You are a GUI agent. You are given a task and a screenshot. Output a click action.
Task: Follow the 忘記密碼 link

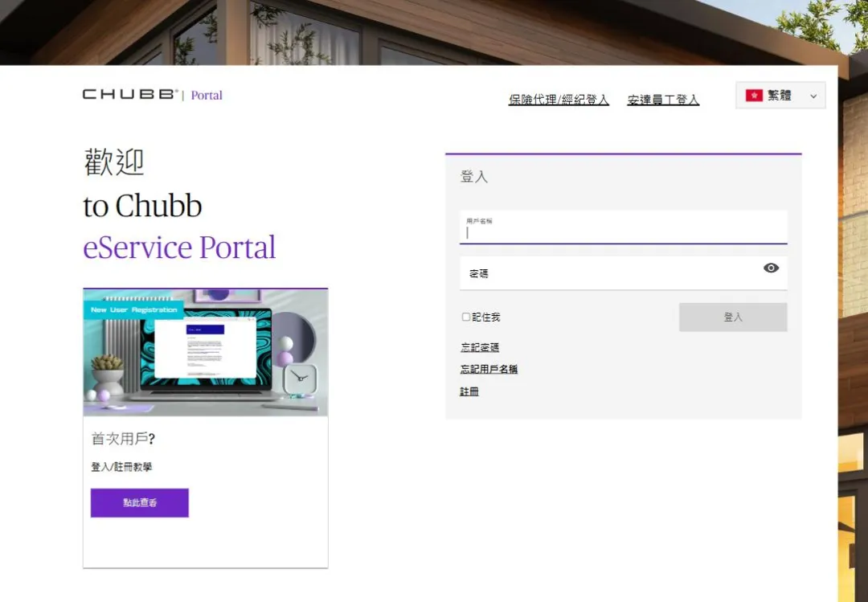(480, 347)
